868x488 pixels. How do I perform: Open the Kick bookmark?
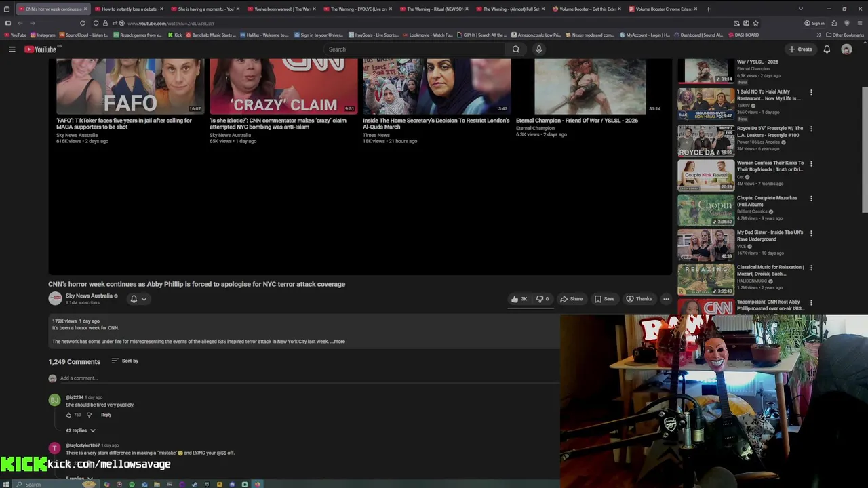(175, 35)
